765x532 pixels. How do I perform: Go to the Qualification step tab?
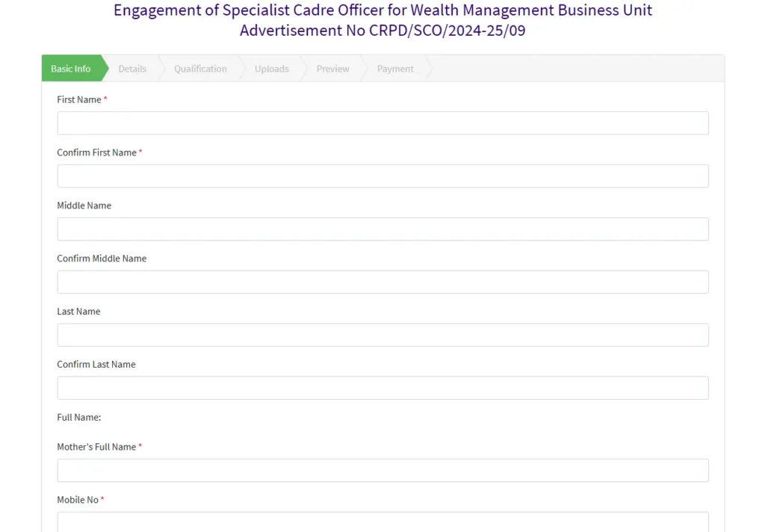click(200, 69)
